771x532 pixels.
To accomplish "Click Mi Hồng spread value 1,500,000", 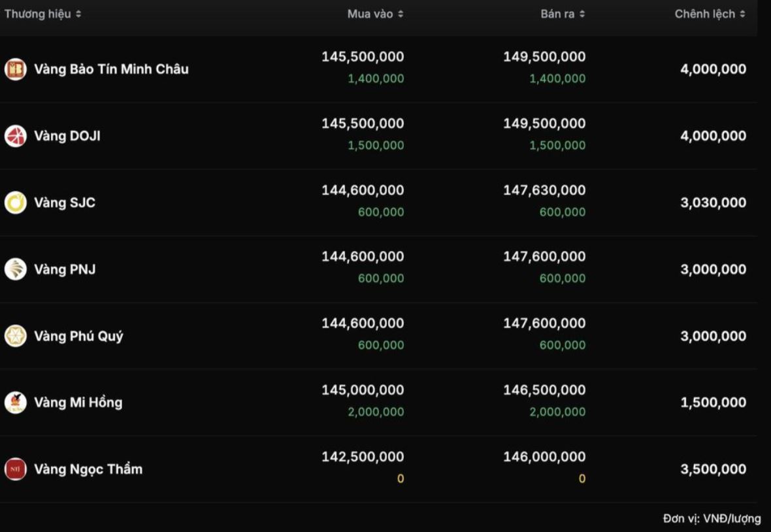I will click(714, 403).
